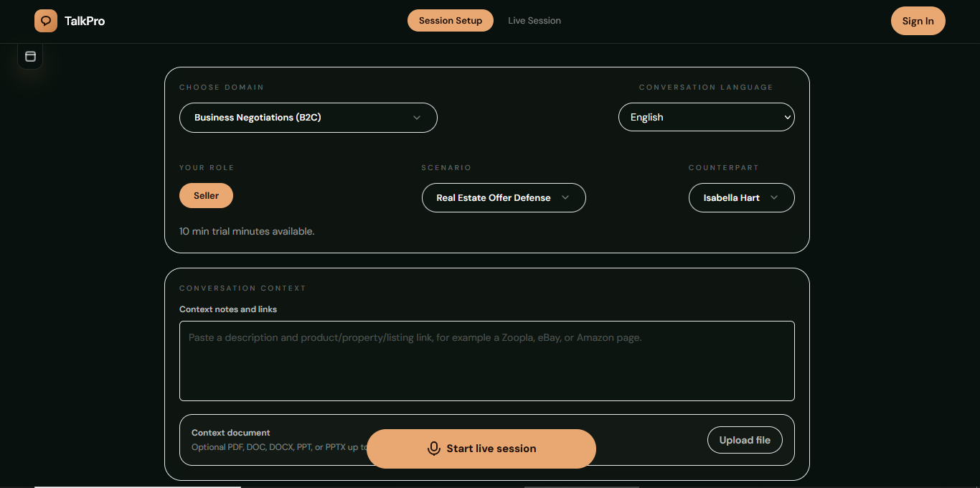This screenshot has width=980, height=488.
Task: Click the 'CONVERSATION LANGUAGE' heading
Action: point(706,87)
